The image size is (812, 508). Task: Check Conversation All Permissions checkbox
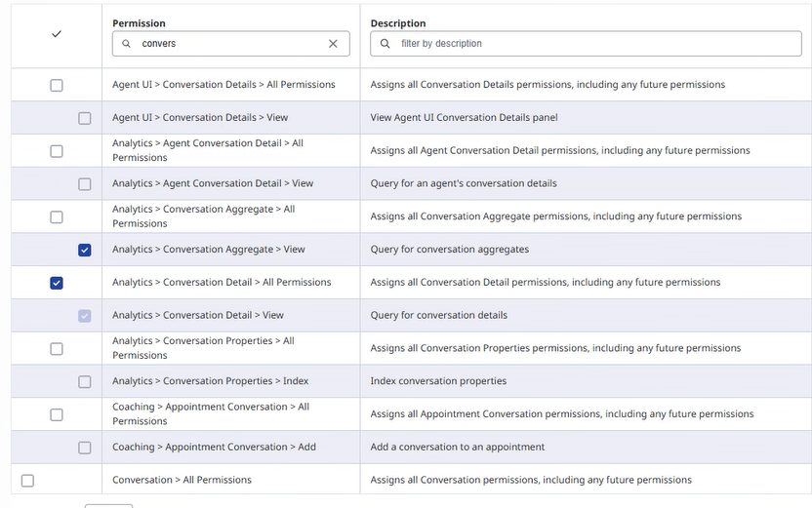click(27, 481)
